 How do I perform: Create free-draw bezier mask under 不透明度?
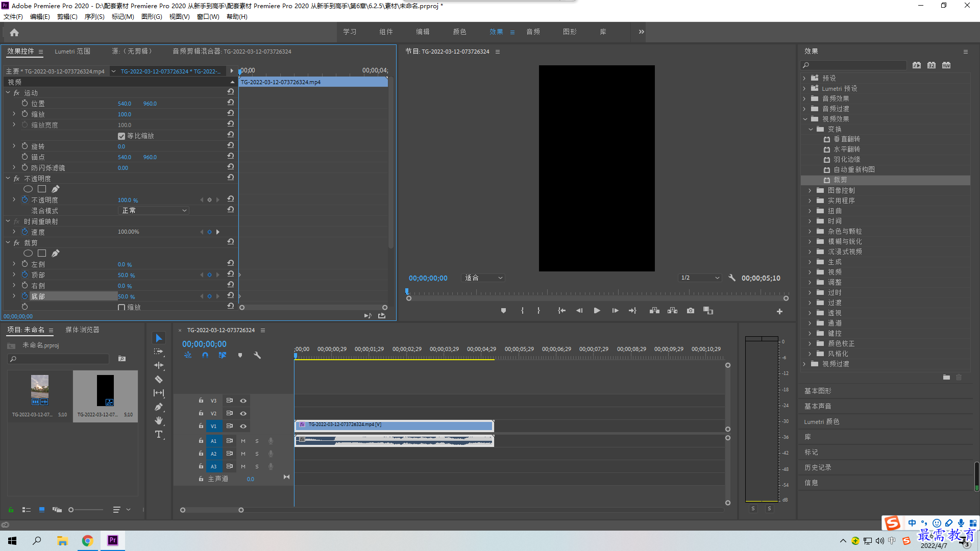56,189
